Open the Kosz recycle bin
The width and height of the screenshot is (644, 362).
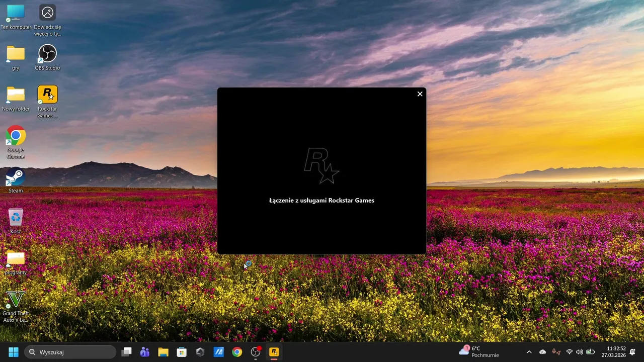point(16,221)
